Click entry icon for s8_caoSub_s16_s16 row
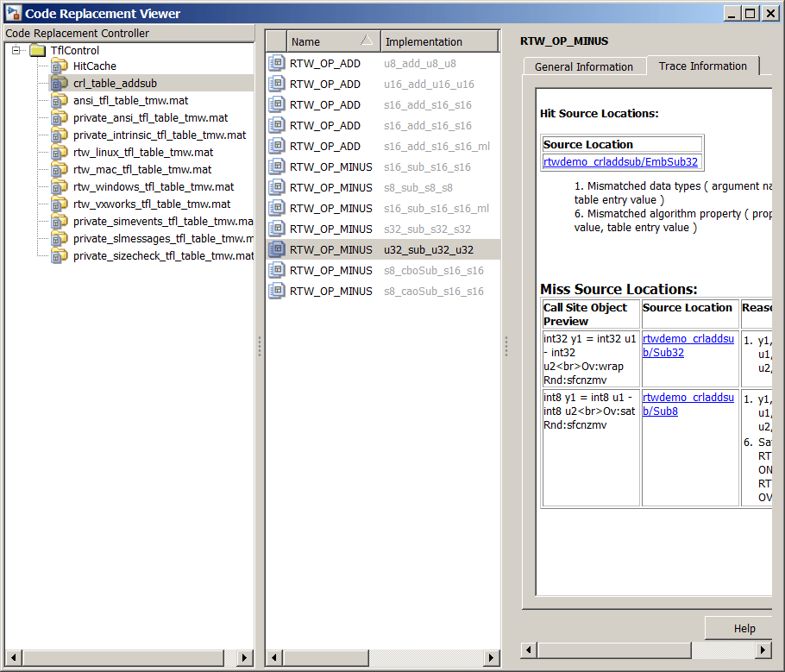Image resolution: width=785 pixels, height=672 pixels. coord(276,291)
